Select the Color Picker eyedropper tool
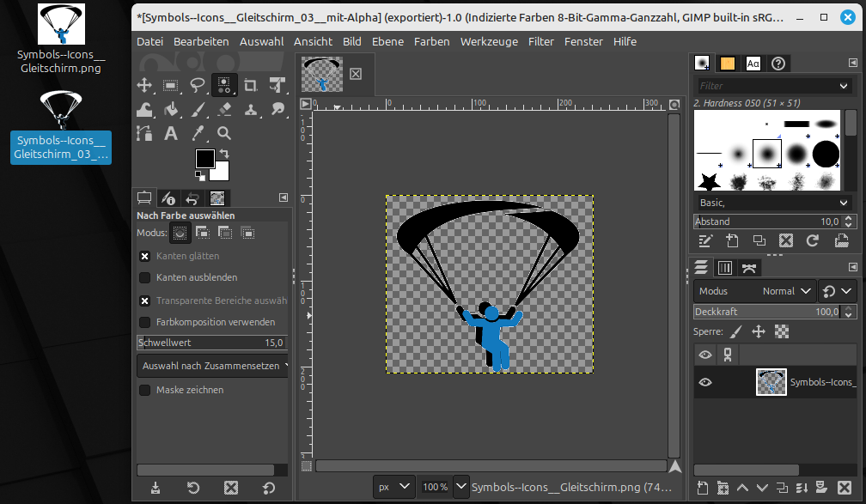Image resolution: width=866 pixels, height=504 pixels. click(198, 133)
